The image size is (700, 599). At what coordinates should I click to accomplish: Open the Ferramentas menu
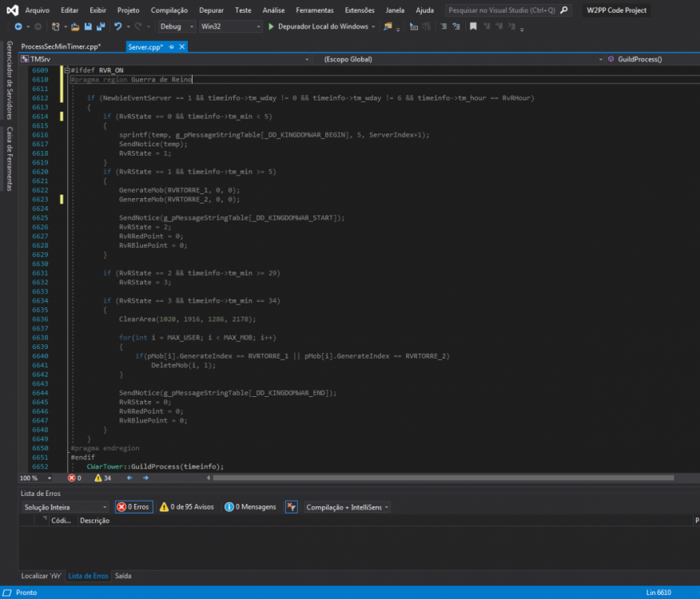click(x=314, y=10)
